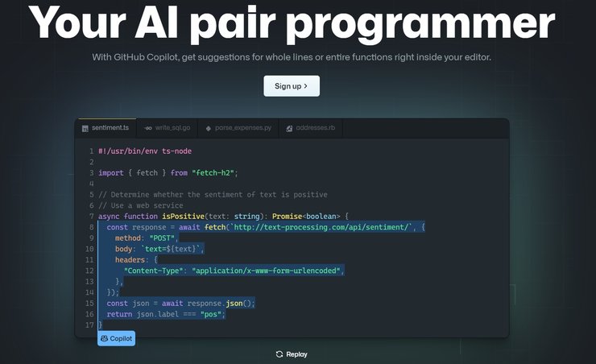Screen dimensions: 596x364
Task: Replay the code suggestion animation
Action: coord(292,354)
